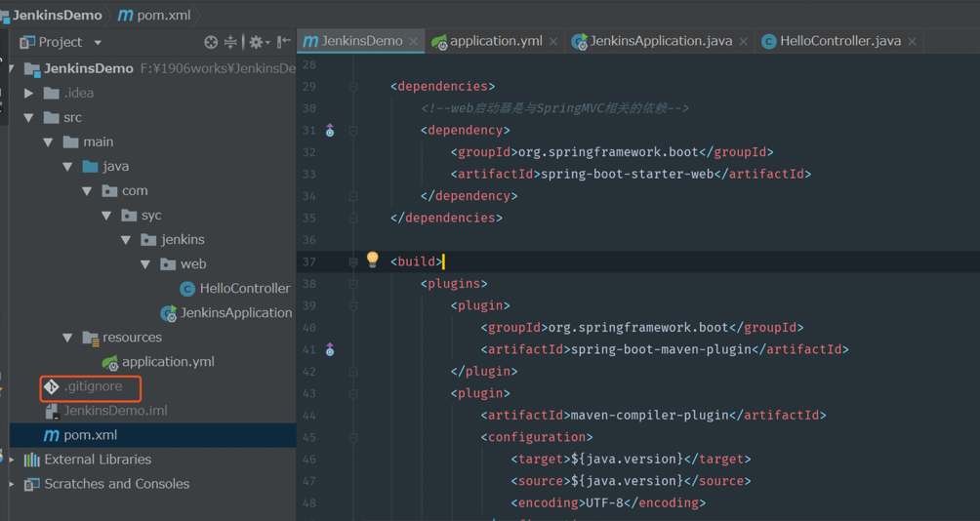The width and height of the screenshot is (980, 521).
Task: Fold the plugins block at line 38
Action: coord(353,284)
